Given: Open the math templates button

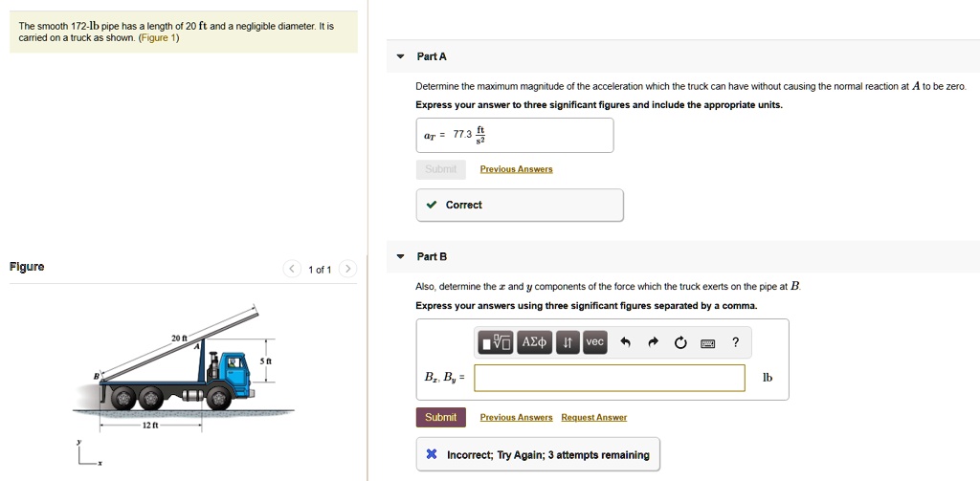Looking at the screenshot, I should point(497,342).
